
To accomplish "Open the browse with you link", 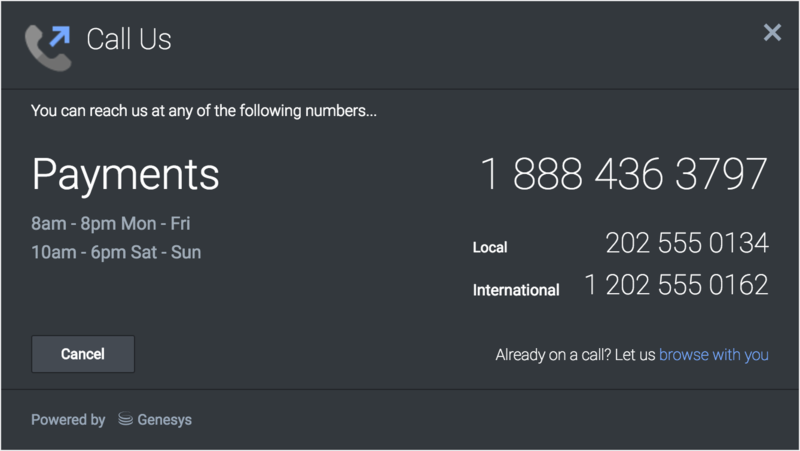I will point(713,355).
